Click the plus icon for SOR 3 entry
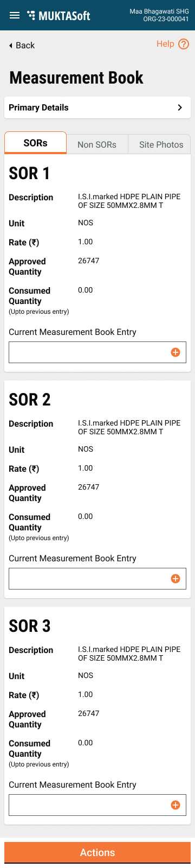Viewport: 195px width, 868px height. coord(175,805)
